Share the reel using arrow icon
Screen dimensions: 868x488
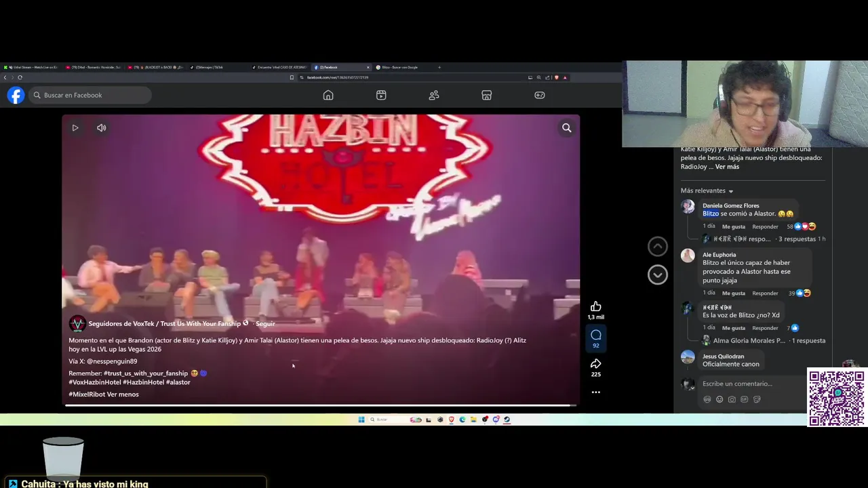pyautogui.click(x=596, y=364)
